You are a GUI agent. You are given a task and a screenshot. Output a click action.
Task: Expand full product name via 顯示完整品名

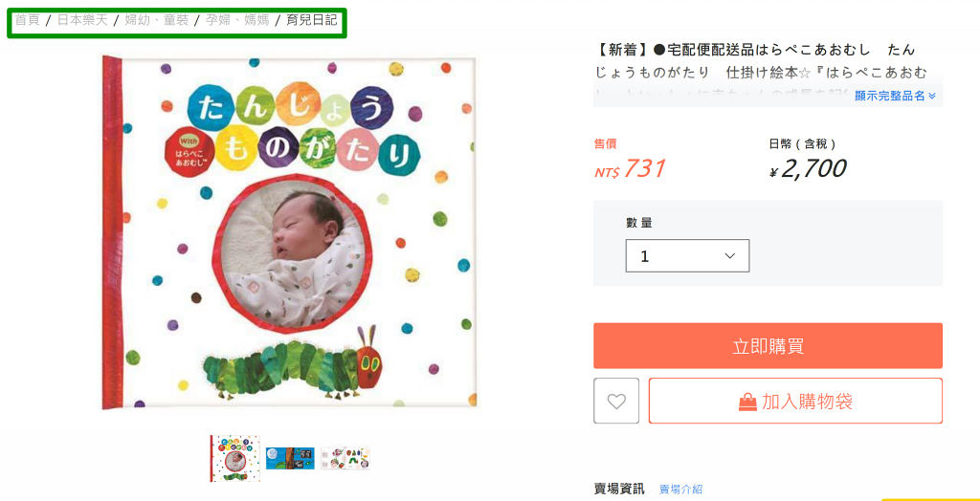[x=895, y=97]
